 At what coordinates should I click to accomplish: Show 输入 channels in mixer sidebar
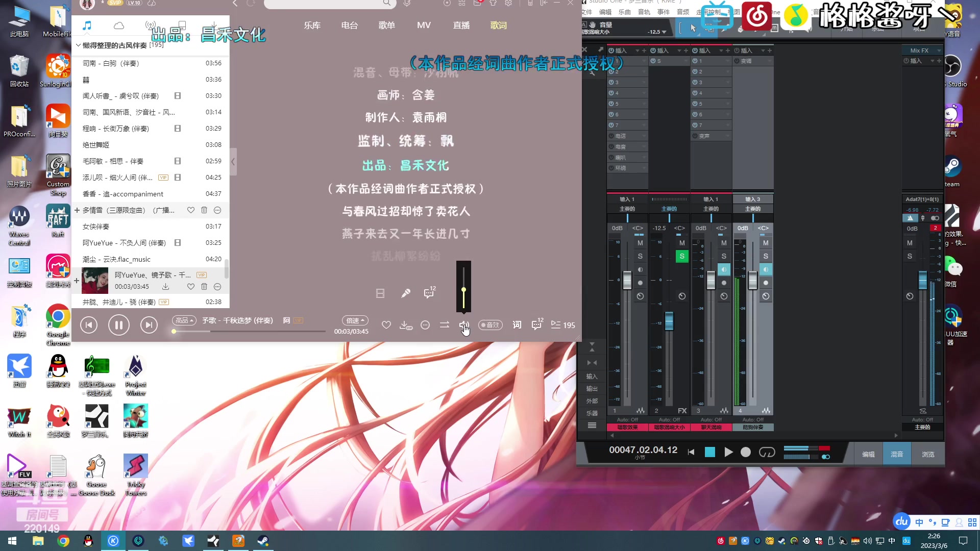pos(592,377)
